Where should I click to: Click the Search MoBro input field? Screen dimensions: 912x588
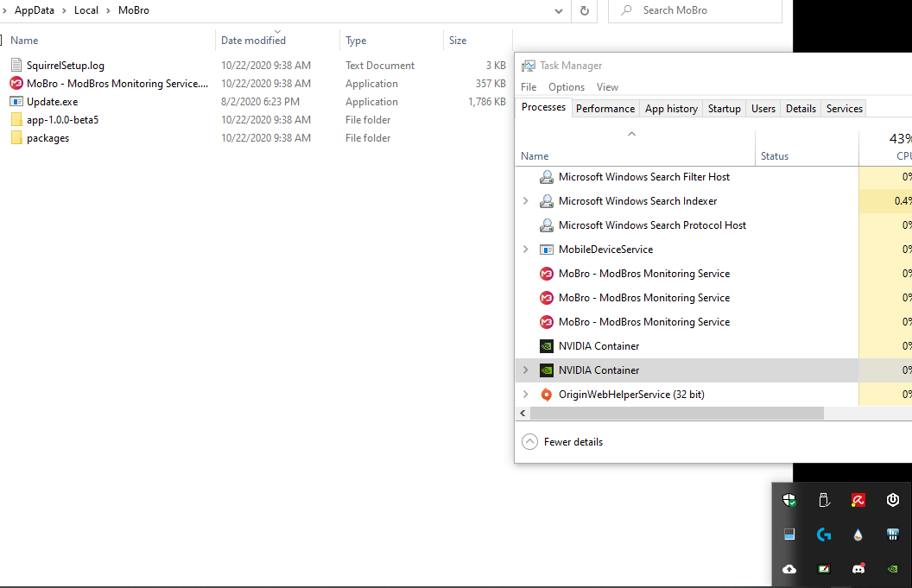tap(695, 10)
